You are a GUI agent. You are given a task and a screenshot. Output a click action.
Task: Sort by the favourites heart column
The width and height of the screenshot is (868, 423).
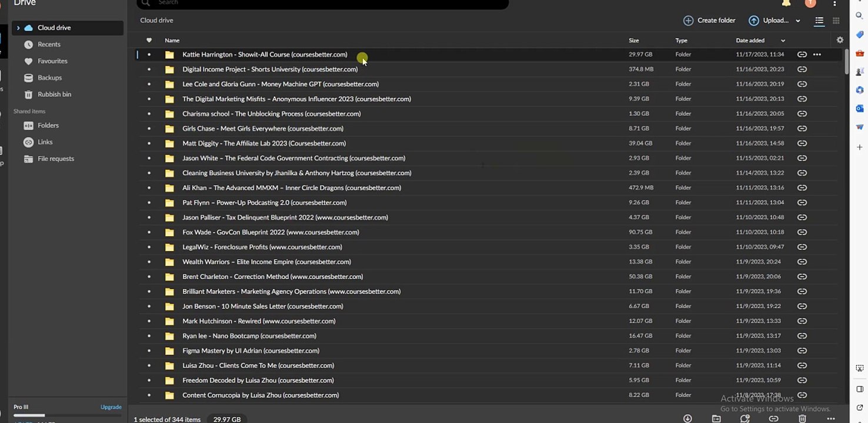(149, 41)
